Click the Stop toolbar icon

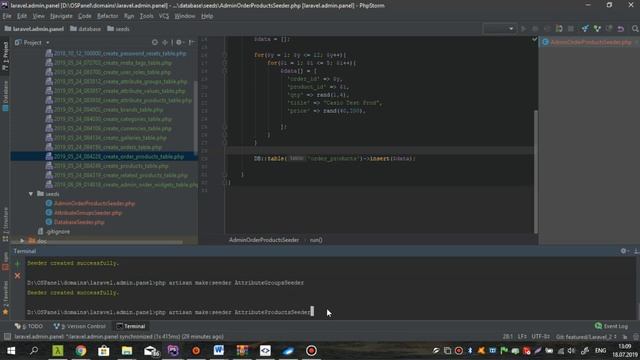click(x=571, y=29)
